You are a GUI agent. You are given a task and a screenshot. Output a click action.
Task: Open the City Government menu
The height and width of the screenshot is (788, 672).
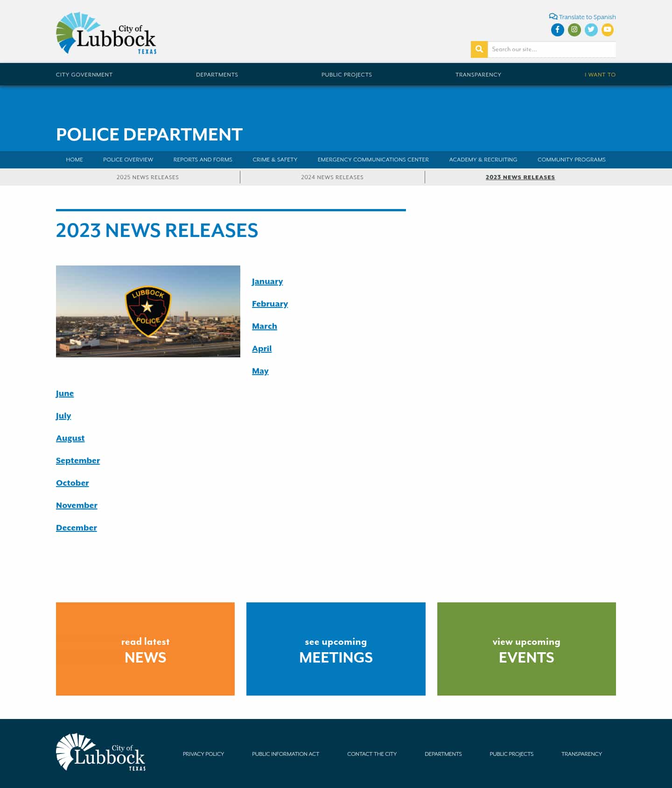[84, 75]
